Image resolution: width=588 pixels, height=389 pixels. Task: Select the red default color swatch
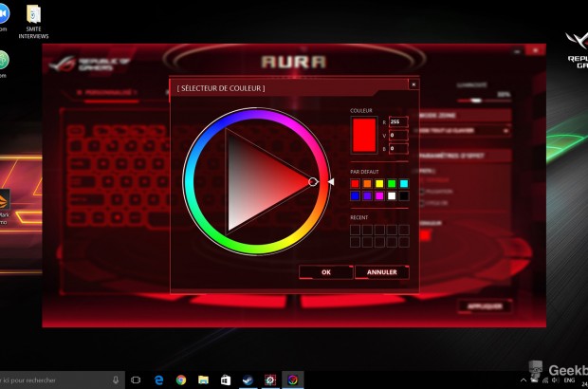(x=355, y=184)
